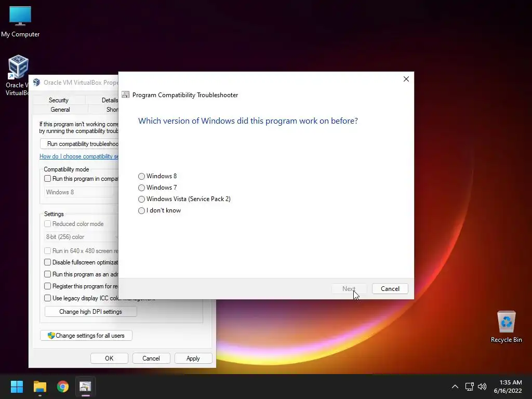
Task: Click shield icon on Change settings button
Action: [x=51, y=336]
